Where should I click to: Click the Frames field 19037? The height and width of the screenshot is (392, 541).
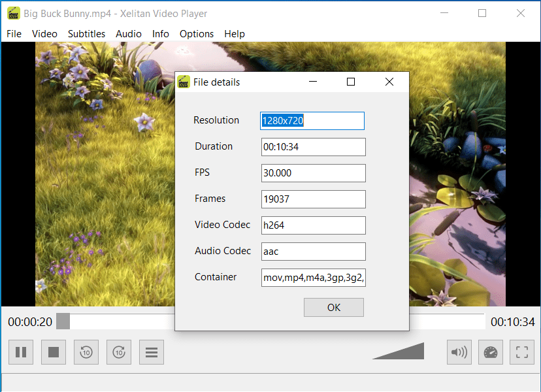tap(313, 199)
